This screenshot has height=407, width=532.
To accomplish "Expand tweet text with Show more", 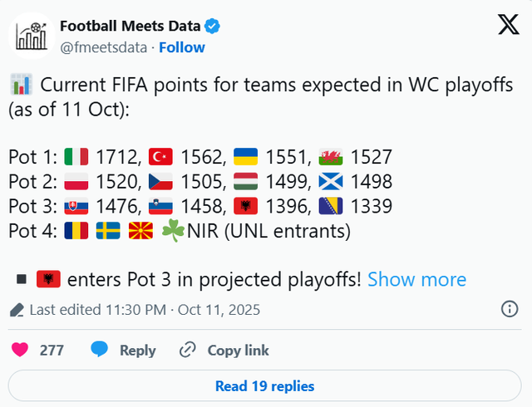I will coord(416,279).
